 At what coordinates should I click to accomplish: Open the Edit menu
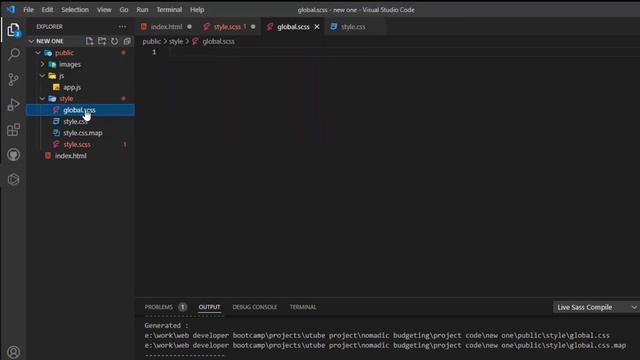tap(47, 10)
